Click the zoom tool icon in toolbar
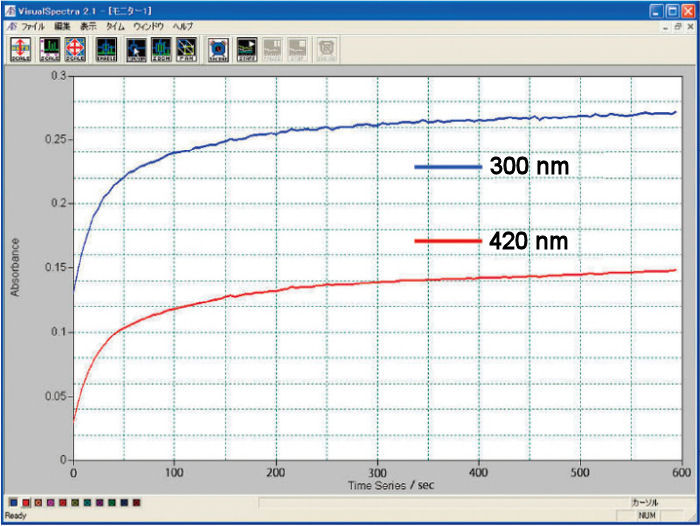The width and height of the screenshot is (700, 526). pyautogui.click(x=160, y=48)
